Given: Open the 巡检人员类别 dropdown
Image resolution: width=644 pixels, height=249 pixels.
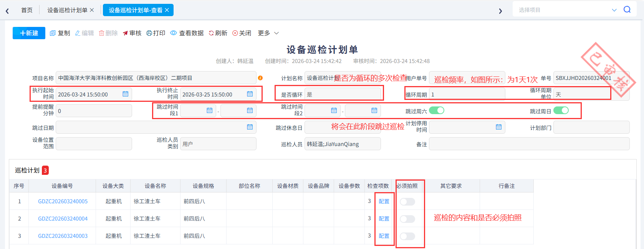Looking at the screenshot, I should [x=218, y=144].
